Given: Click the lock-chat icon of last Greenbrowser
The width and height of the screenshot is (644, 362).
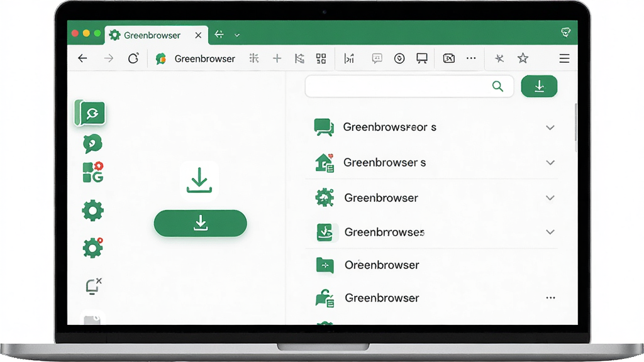Looking at the screenshot, I should coord(325,299).
